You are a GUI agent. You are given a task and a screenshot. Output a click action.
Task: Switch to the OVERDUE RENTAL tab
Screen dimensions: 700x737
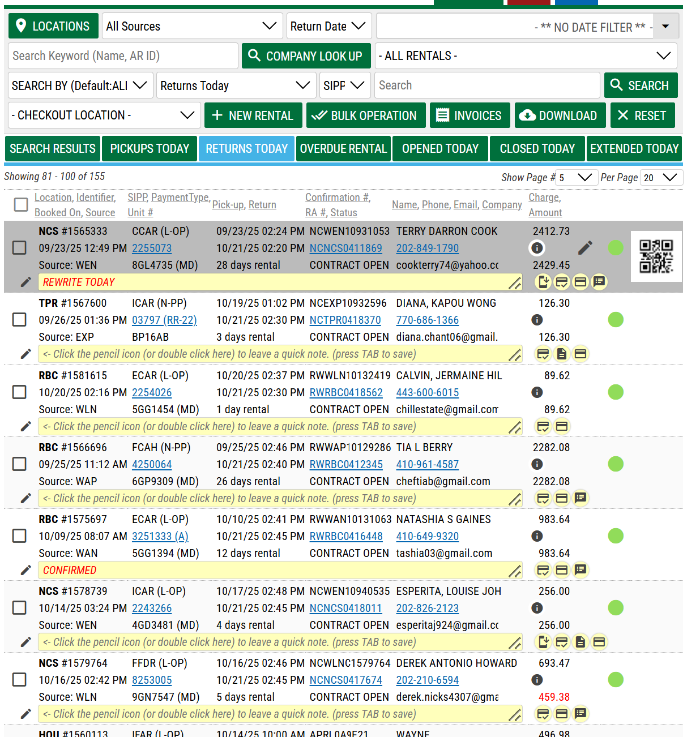[x=343, y=149]
